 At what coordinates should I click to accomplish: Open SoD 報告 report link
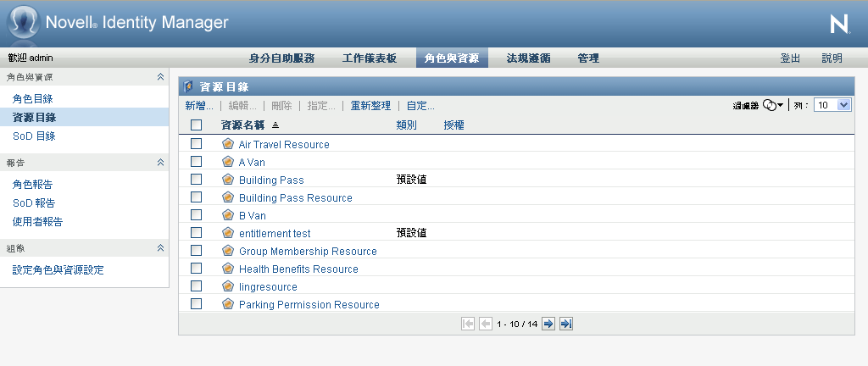(34, 202)
